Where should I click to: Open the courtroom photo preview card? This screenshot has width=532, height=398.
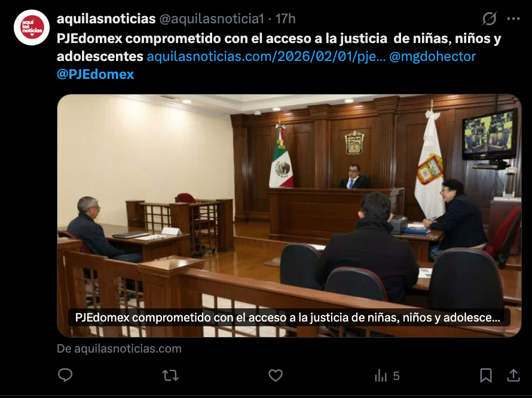pos(289,216)
